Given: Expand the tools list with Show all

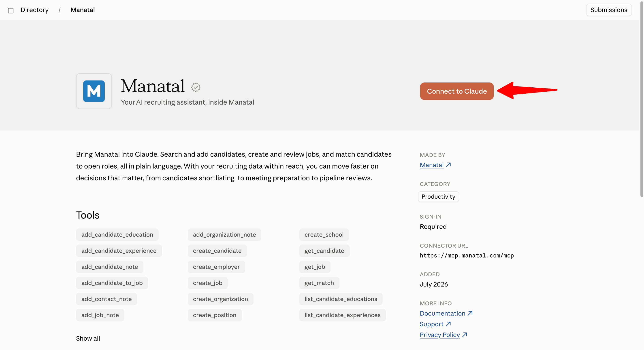Looking at the screenshot, I should click(88, 339).
